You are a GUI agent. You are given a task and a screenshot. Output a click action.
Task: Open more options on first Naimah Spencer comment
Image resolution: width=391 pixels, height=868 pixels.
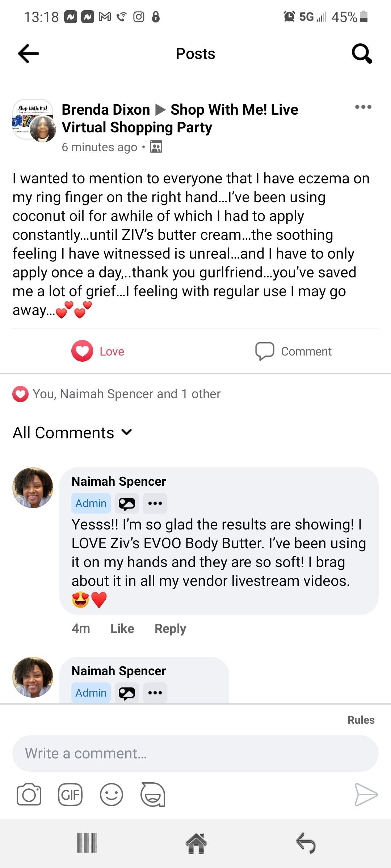coord(155,503)
